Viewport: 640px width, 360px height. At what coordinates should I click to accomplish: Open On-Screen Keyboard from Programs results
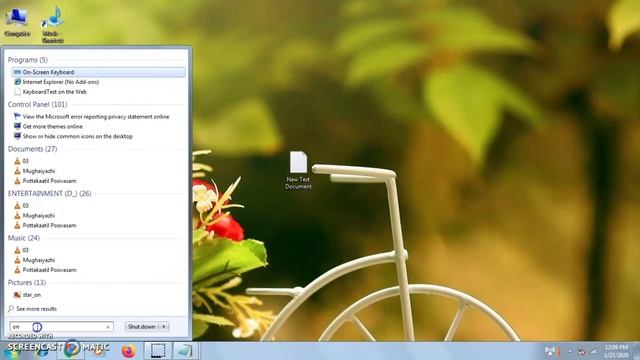tap(98, 72)
